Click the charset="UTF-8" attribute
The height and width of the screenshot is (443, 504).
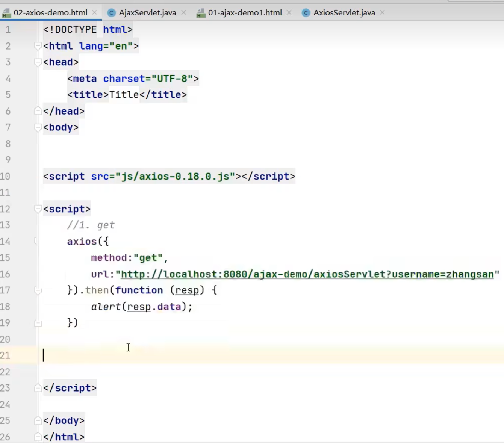coord(148,79)
